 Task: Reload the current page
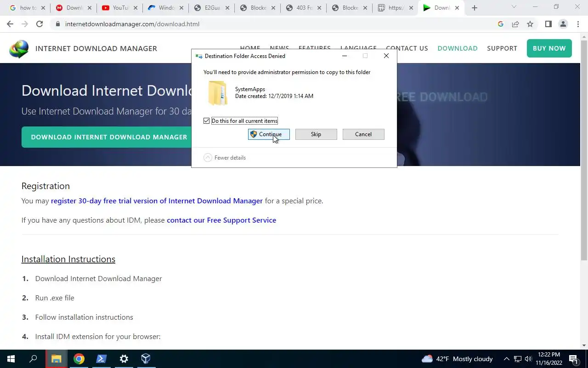(x=40, y=24)
